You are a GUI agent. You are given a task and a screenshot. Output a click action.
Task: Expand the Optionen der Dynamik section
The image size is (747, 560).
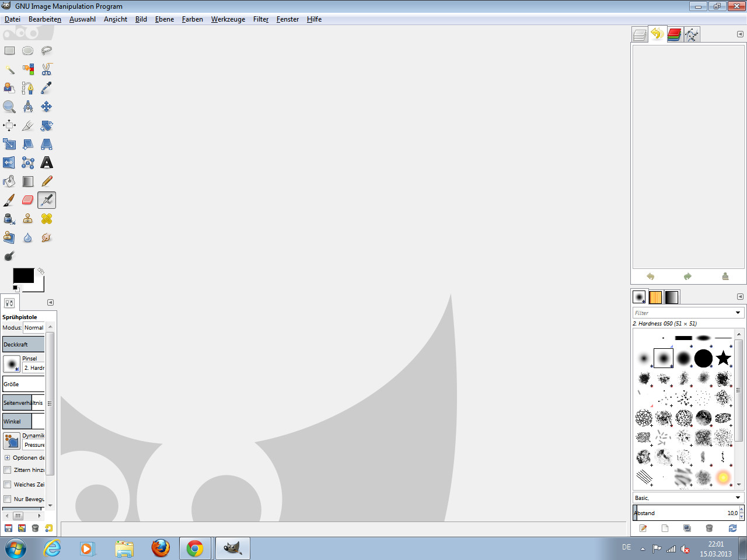pos(7,458)
